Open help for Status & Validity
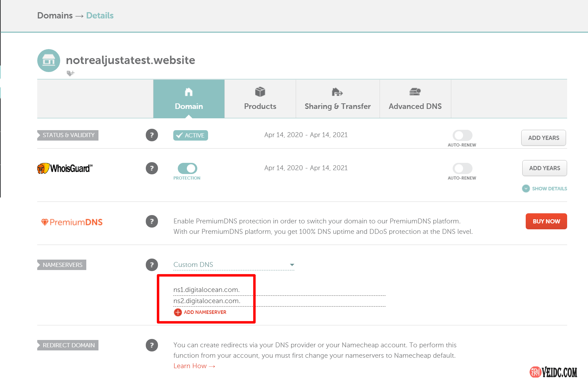Screen dimensions: 588x388 (152, 135)
